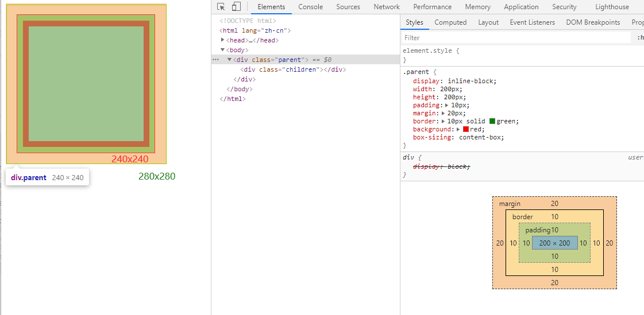Open the Application tab
Image resolution: width=644 pixels, height=315 pixels.
pos(521,7)
